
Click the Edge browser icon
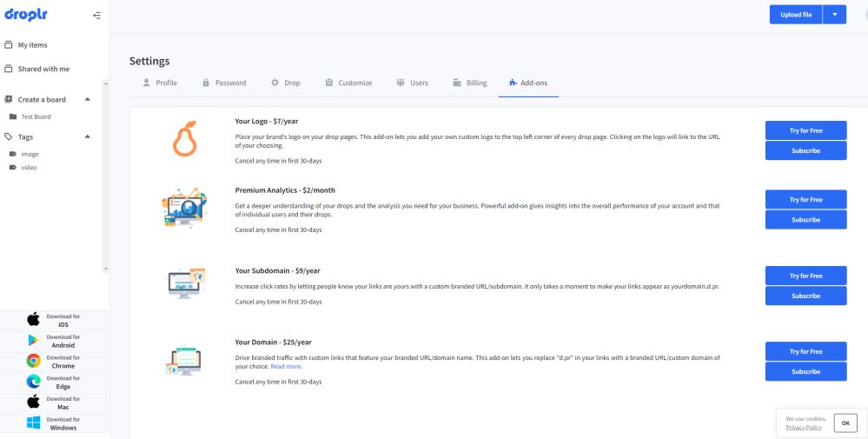33,382
